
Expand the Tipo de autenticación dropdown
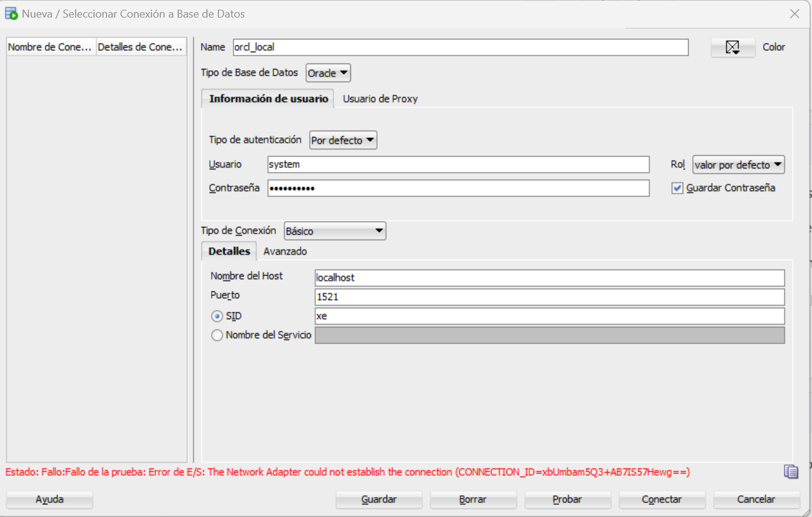tap(343, 140)
